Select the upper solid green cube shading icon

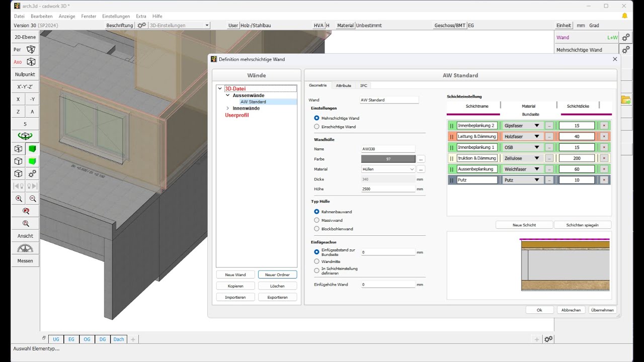(32, 149)
